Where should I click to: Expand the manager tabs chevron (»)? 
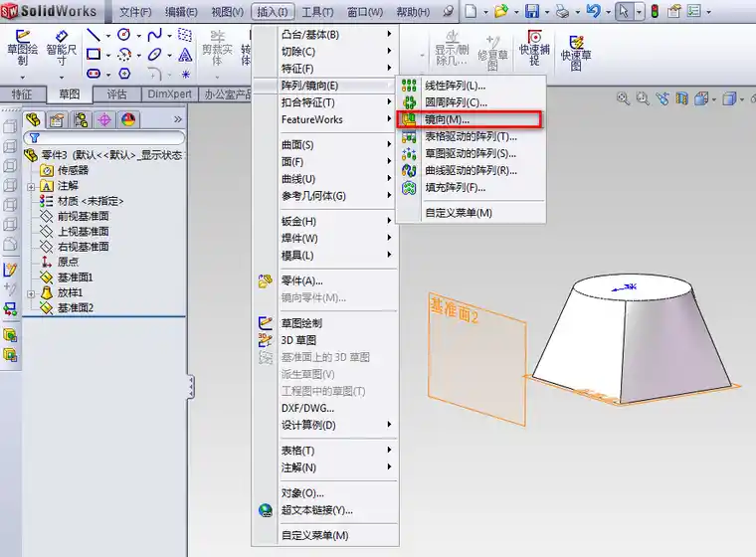click(178, 119)
